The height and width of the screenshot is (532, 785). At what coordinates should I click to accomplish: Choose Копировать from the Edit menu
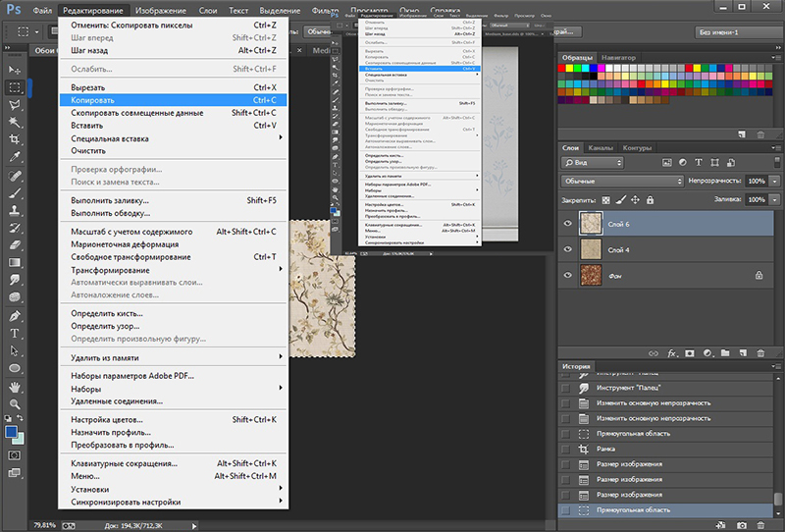click(95, 100)
